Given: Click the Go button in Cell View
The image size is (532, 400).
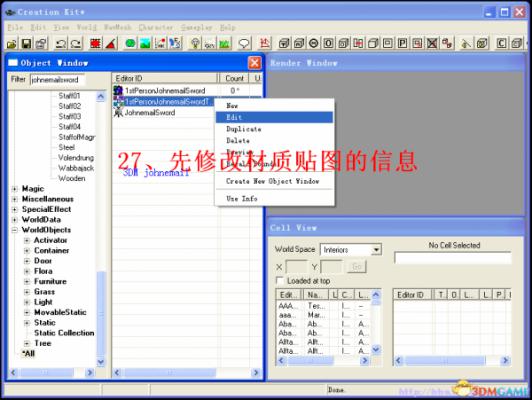Looking at the screenshot, I should point(357,267).
